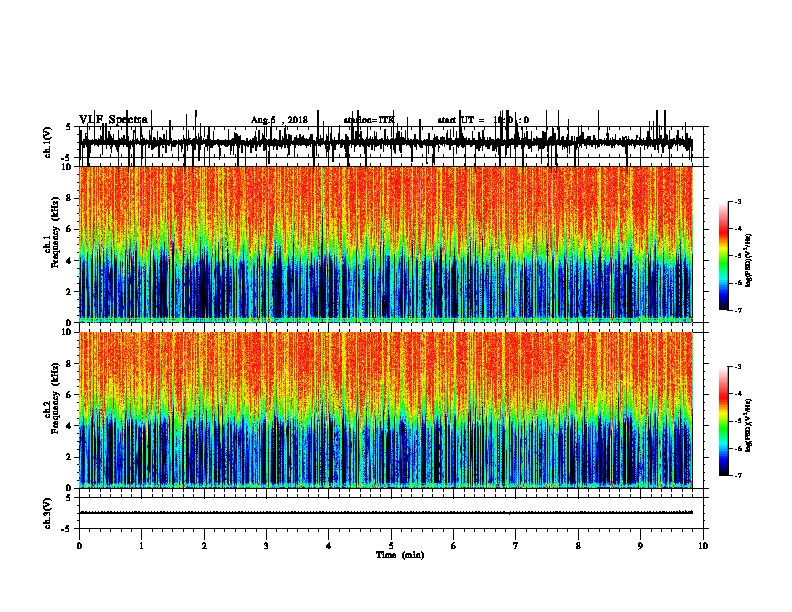
Task: Click the "VLF Spectra" title text
Action: point(113,119)
